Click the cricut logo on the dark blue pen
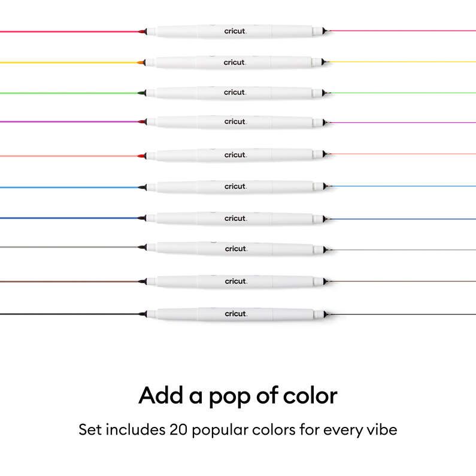This screenshot has height=476, width=476. coord(235,218)
